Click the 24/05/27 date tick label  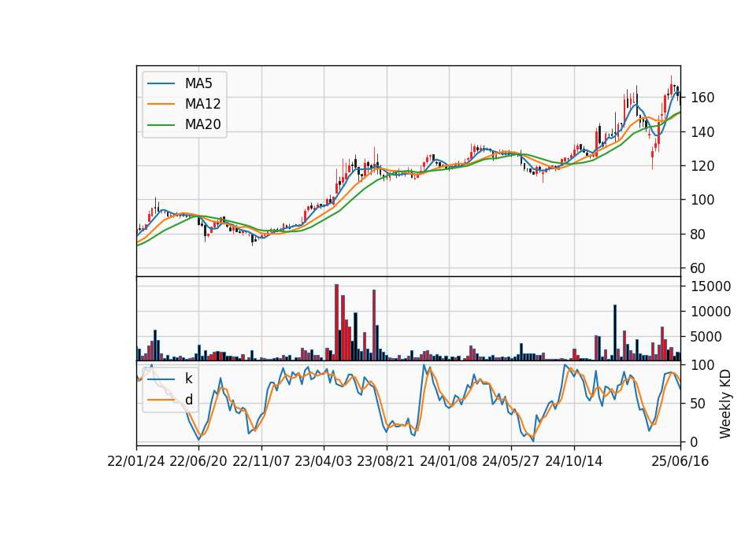pos(511,461)
